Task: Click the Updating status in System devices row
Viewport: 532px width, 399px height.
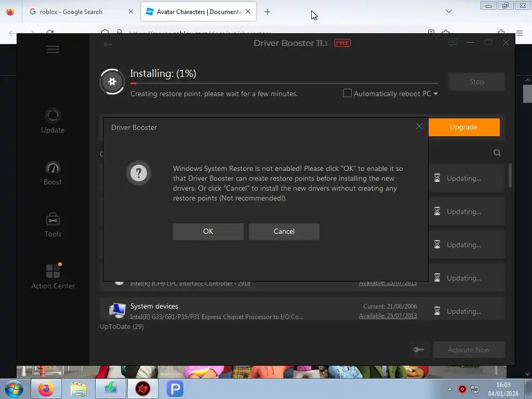Action: point(463,312)
